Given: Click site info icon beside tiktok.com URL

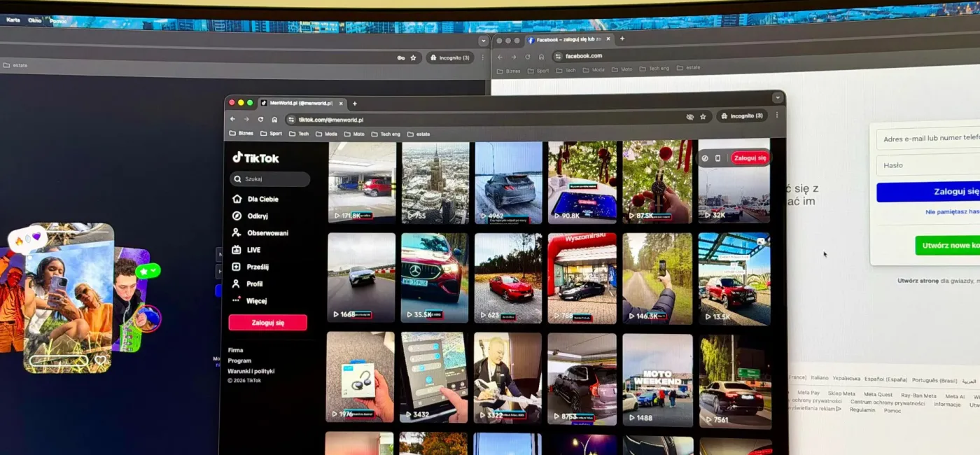Looking at the screenshot, I should (x=291, y=120).
